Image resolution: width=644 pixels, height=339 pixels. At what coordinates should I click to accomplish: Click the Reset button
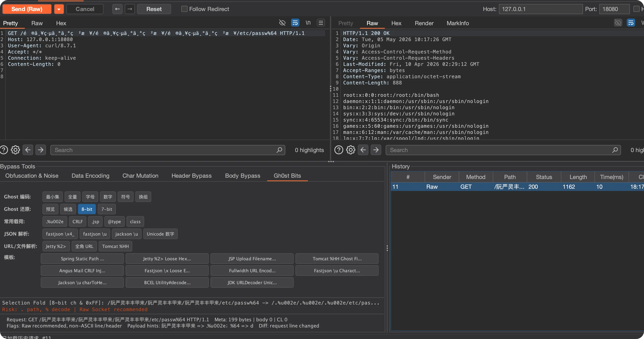coord(154,9)
